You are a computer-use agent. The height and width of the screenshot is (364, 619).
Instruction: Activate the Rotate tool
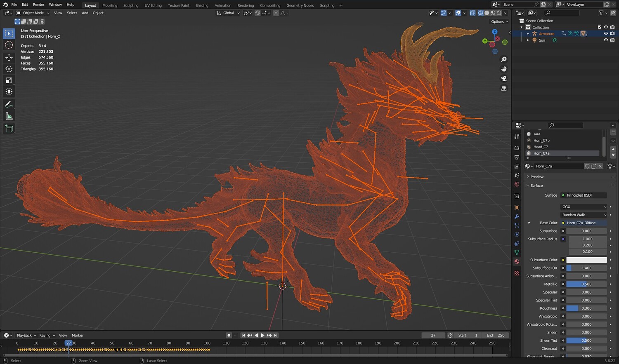[x=9, y=69]
